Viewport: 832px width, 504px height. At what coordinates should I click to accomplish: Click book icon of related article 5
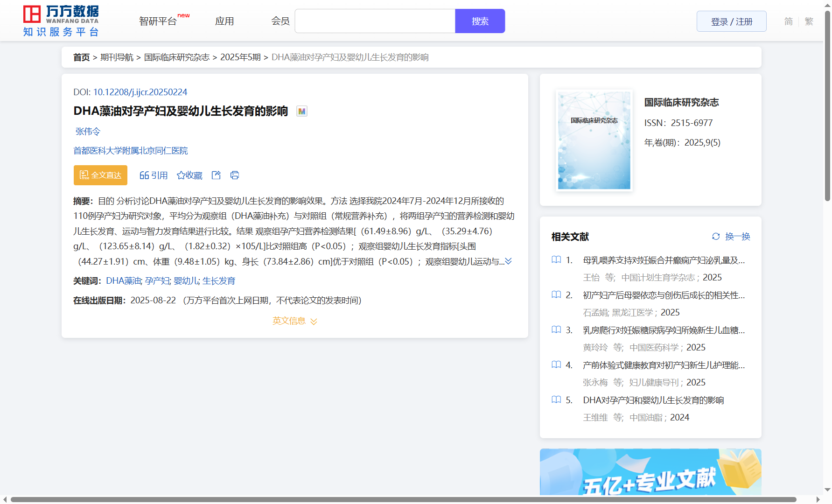point(556,400)
